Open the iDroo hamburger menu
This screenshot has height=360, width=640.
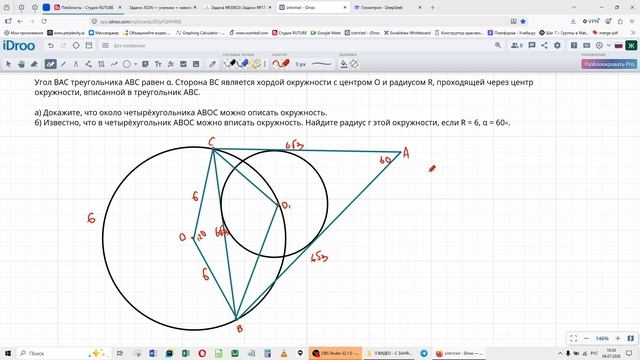(x=105, y=46)
